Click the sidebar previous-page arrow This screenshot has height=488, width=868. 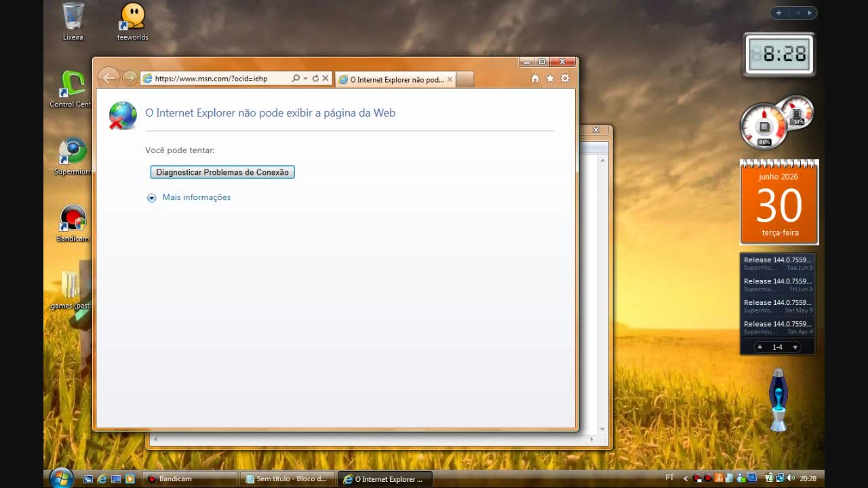797,13
